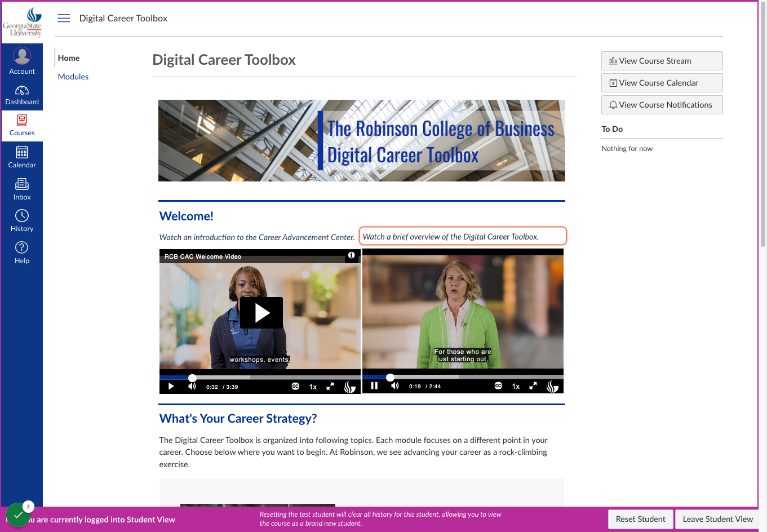Screen dimensions: 767x532
Task: Open the History panel
Action: click(22, 221)
